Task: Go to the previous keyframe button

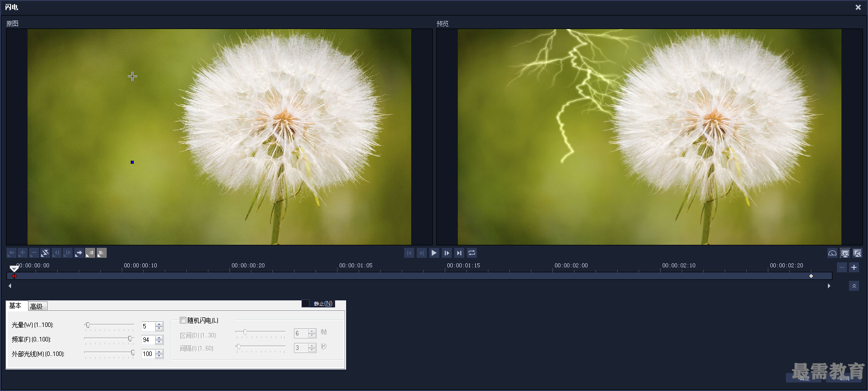Action: pyautogui.click(x=11, y=253)
